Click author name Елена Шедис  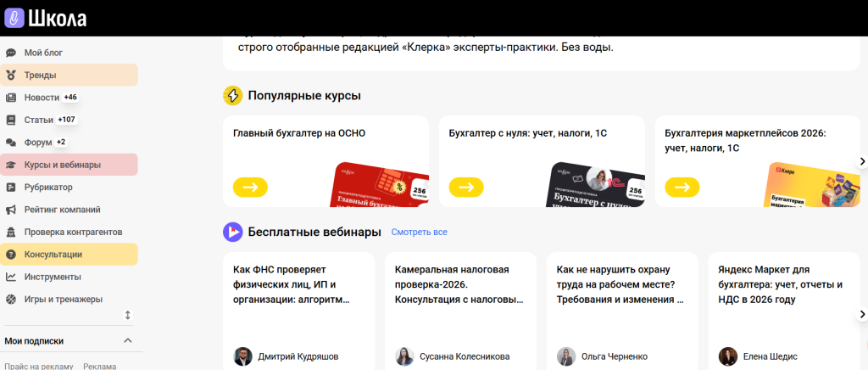pos(769,356)
